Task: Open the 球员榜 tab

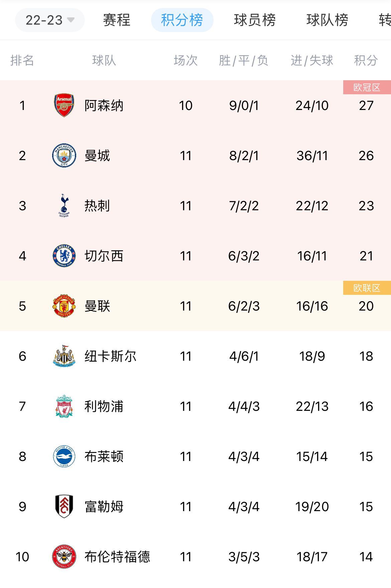Action: (255, 20)
